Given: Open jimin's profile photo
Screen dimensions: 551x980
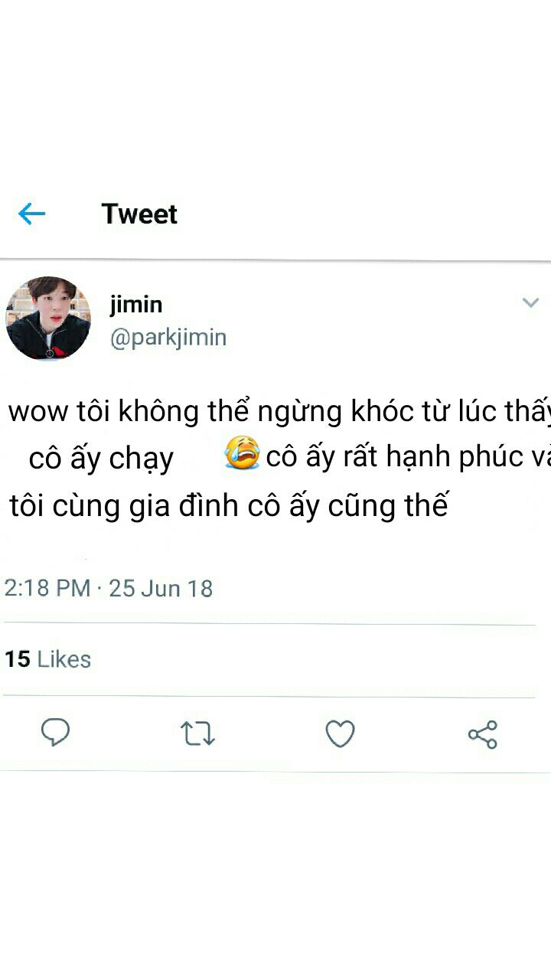Looking at the screenshot, I should [x=48, y=318].
